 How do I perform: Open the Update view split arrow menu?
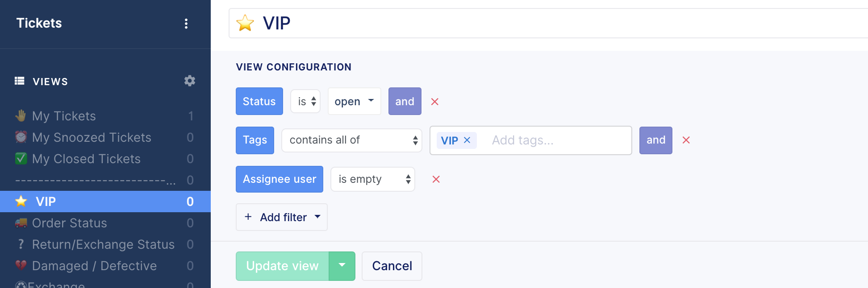pos(342,266)
